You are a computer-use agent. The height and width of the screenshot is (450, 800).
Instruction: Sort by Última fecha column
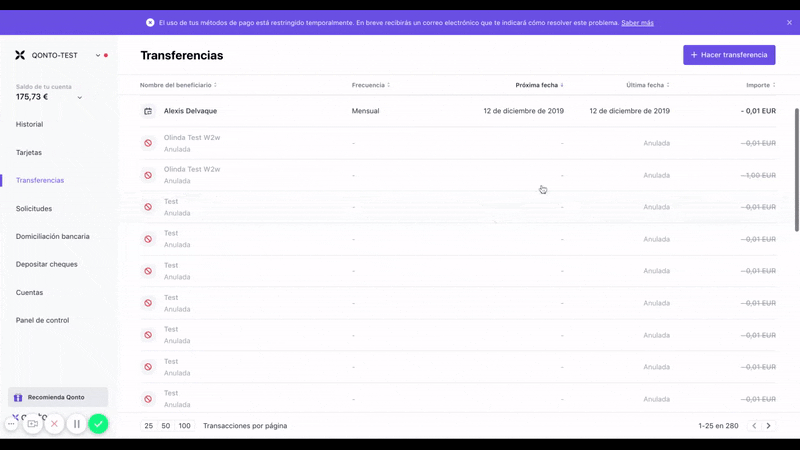point(647,85)
